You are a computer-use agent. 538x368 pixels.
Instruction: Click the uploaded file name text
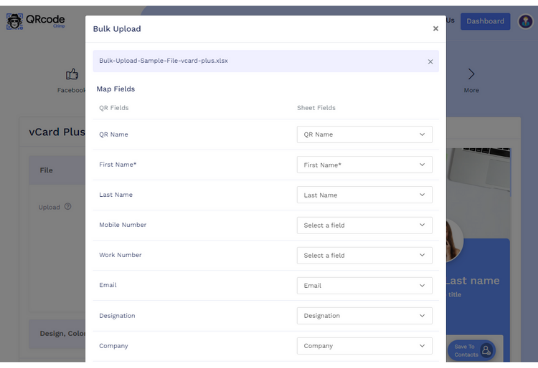point(163,61)
